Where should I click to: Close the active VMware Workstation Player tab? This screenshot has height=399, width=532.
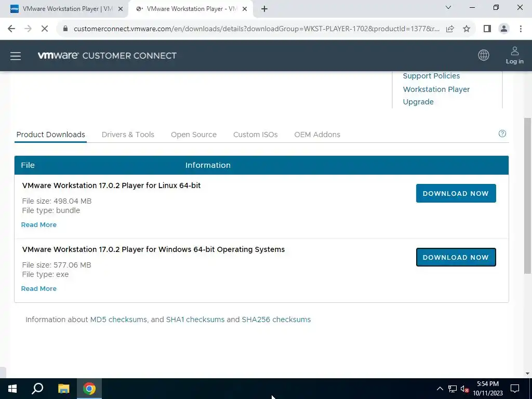[x=244, y=9]
